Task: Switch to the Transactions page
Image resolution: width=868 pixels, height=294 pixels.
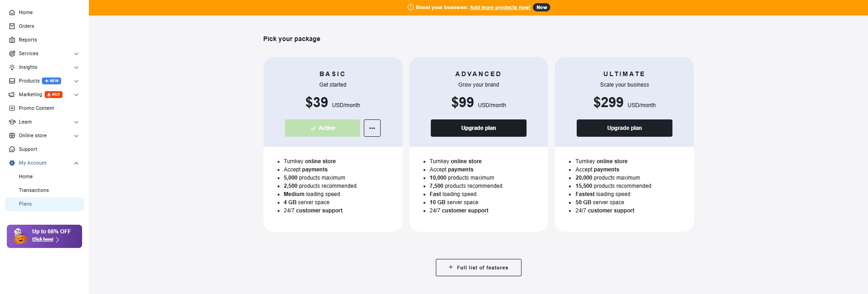Action: coord(34,190)
